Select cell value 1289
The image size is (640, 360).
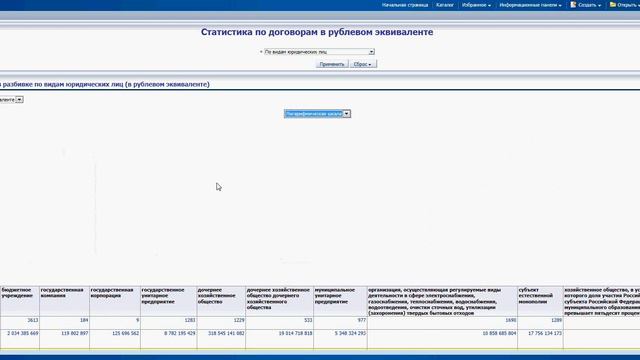click(x=557, y=320)
